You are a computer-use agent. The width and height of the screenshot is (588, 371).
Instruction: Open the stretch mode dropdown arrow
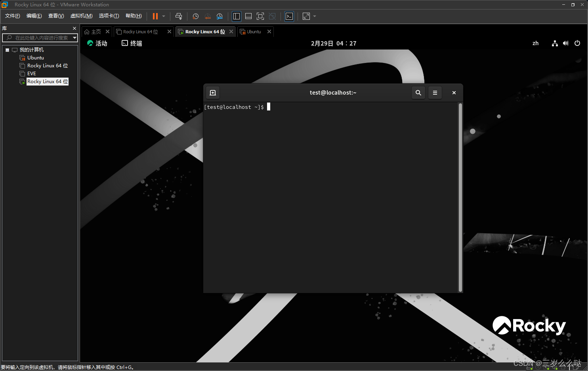[x=315, y=16]
